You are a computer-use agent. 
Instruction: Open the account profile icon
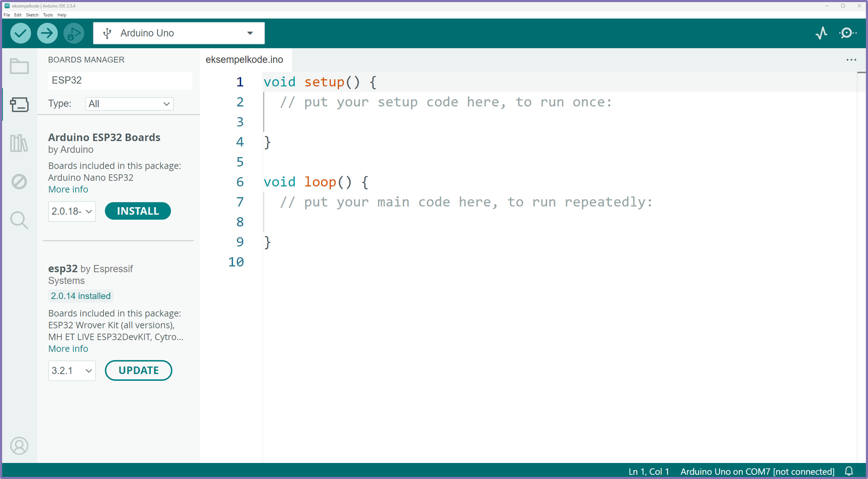coord(19,446)
